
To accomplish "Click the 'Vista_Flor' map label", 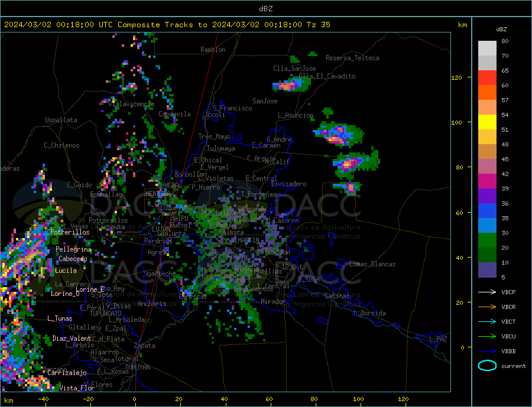I will [x=77, y=388].
